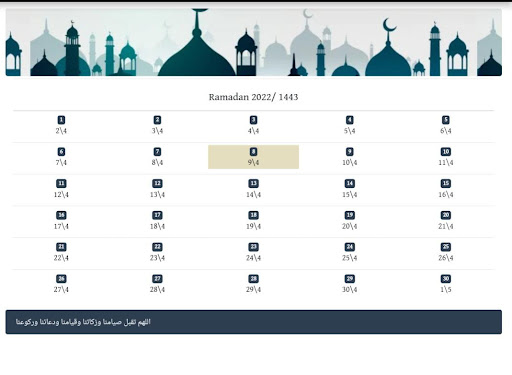The image size is (512, 375).
Task: Click the mosque skyline banner image
Action: (254, 42)
